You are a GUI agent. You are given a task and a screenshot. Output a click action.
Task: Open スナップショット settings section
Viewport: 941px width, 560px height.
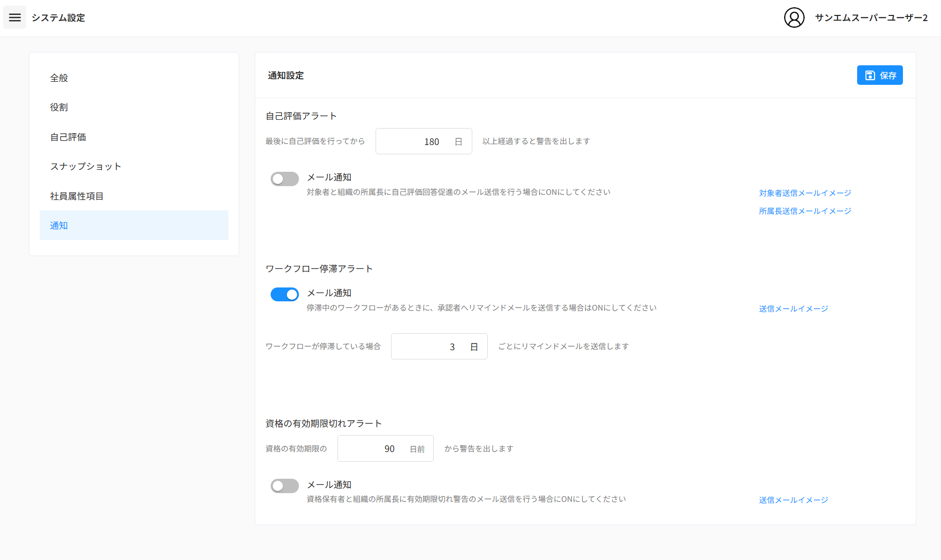pos(86,166)
